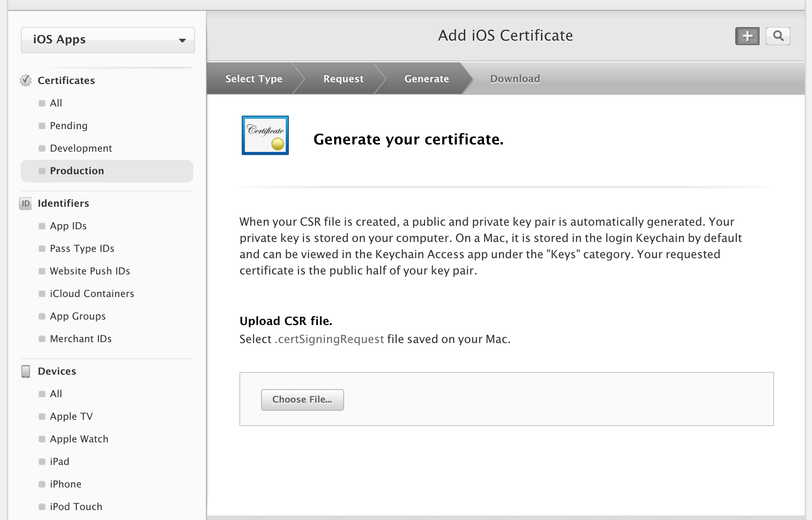The image size is (812, 520).
Task: Open Merchant IDs
Action: 81,339
